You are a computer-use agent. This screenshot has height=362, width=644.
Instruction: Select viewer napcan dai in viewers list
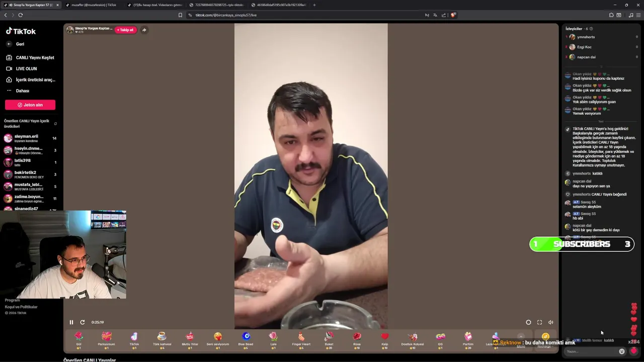pyautogui.click(x=601, y=57)
